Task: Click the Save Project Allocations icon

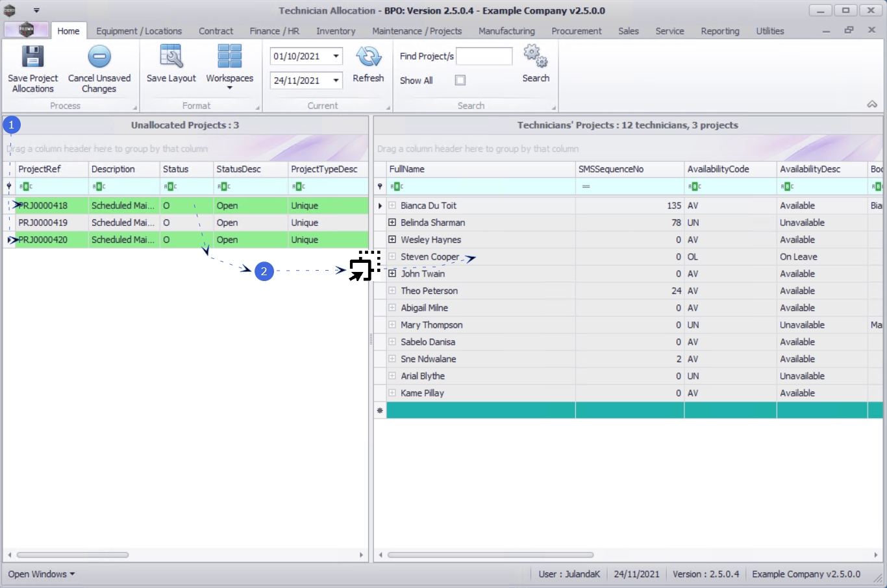Action: click(x=32, y=56)
